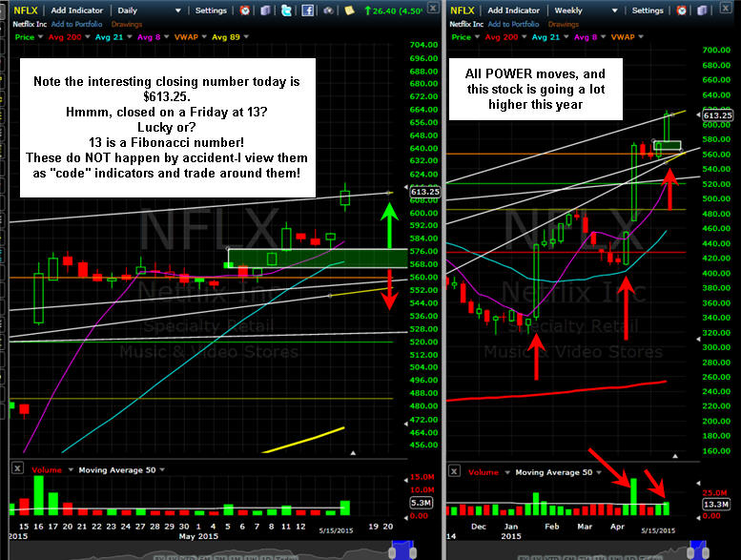Grab left range handle below Weekly chart
Image resolution: width=741 pixels, height=560 pixels.
tap(690, 552)
